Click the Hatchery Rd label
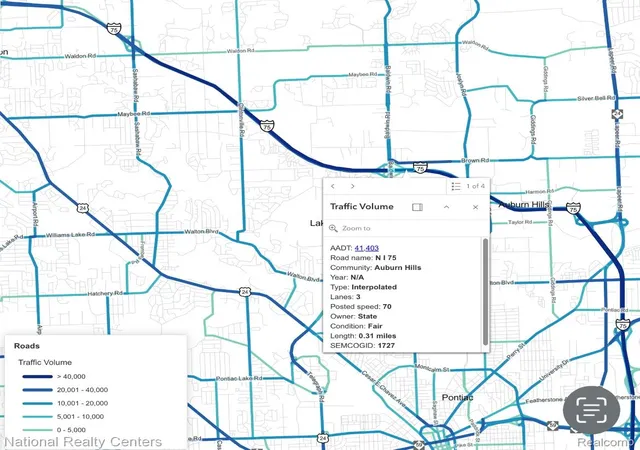The image size is (640, 450). [x=105, y=293]
